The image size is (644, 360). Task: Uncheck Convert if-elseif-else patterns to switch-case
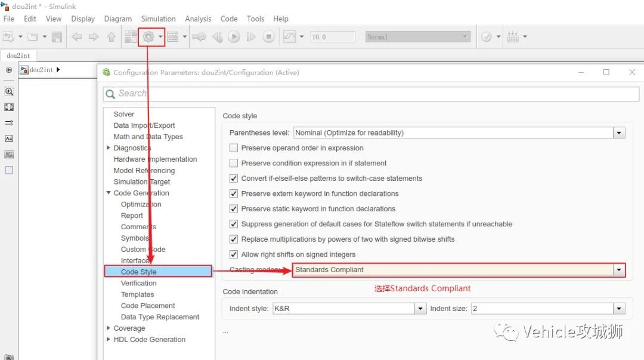pos(234,179)
